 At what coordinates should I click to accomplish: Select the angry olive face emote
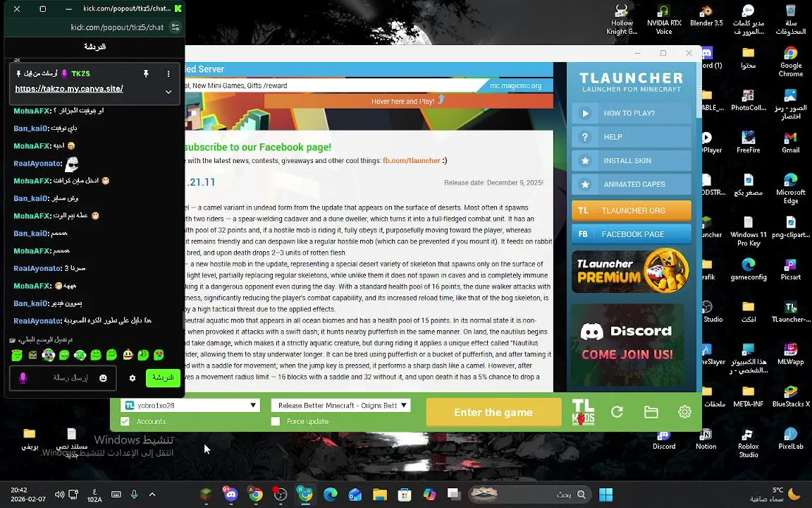pyautogui.click(x=32, y=355)
